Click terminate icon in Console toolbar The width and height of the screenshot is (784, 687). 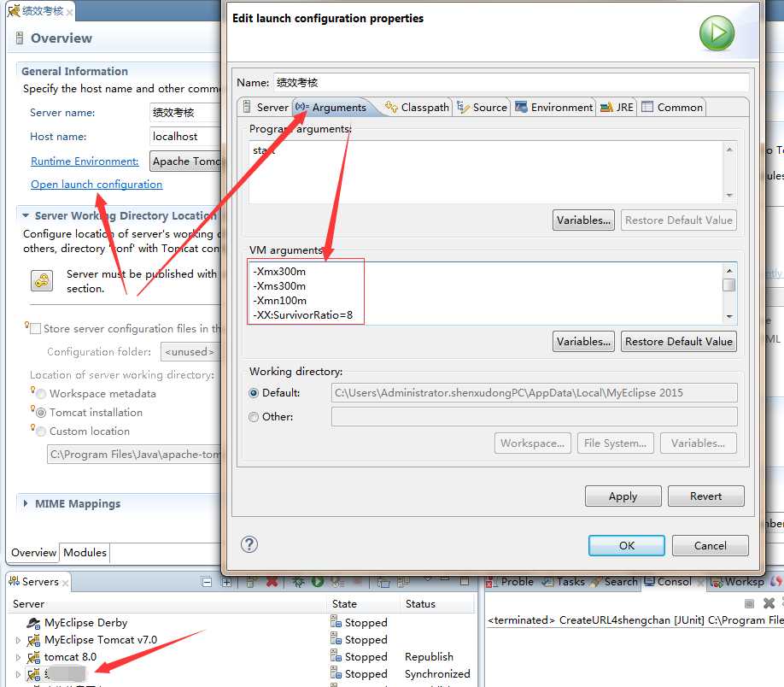(x=749, y=603)
